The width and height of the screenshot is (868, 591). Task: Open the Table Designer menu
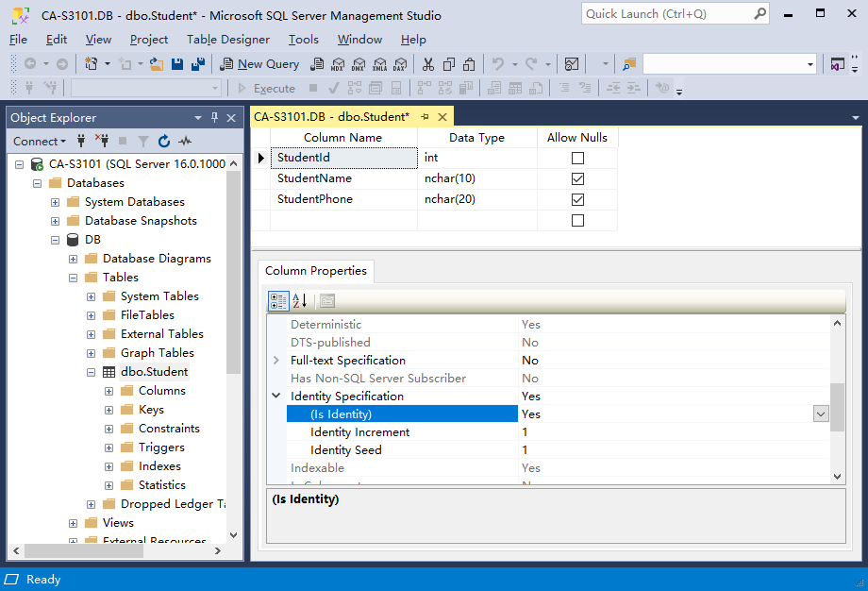coord(227,40)
